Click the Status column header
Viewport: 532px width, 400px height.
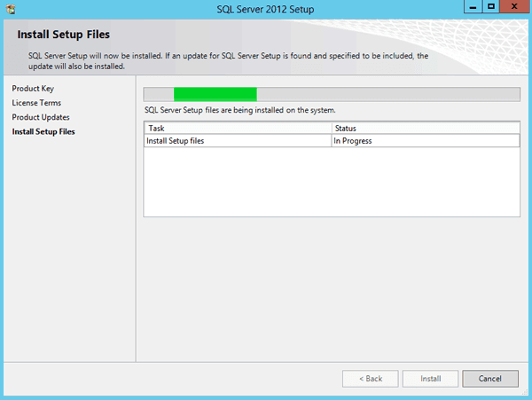point(426,129)
